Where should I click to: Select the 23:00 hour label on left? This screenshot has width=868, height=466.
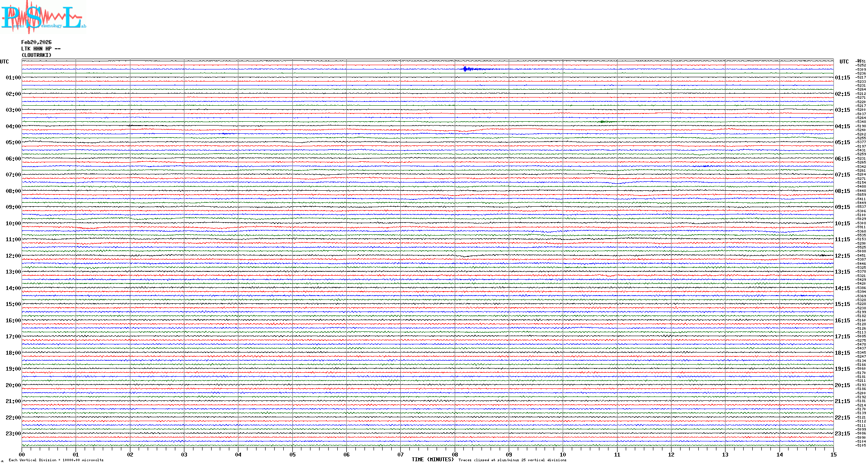(x=13, y=434)
